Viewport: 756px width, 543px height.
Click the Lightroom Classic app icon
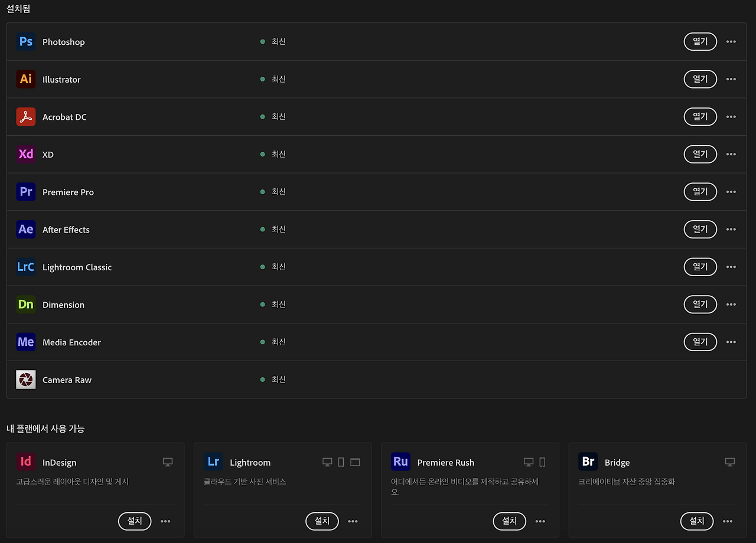click(26, 267)
